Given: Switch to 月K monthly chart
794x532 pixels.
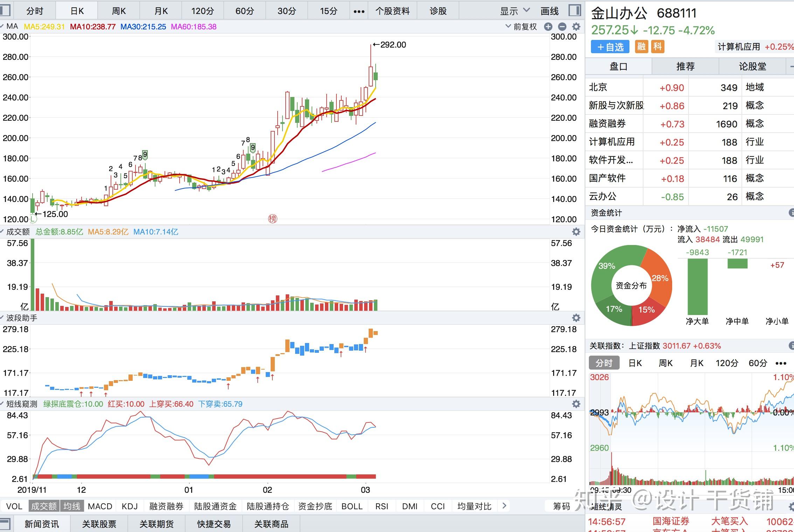Looking at the screenshot, I should click(x=161, y=11).
